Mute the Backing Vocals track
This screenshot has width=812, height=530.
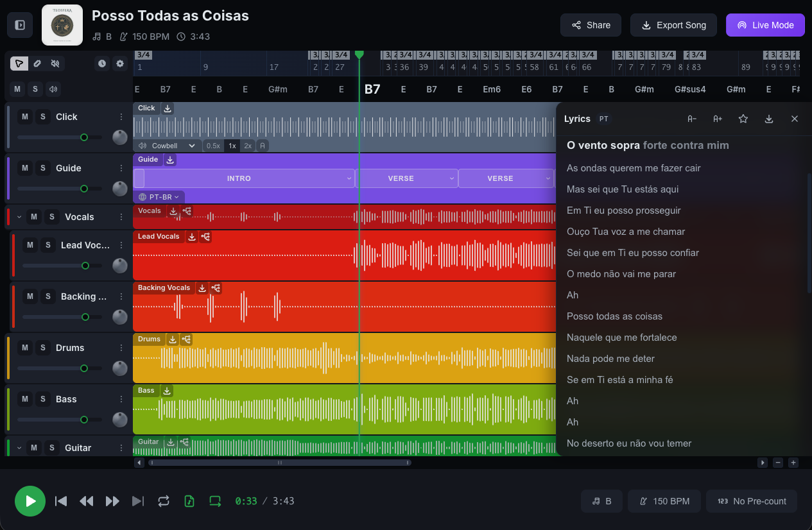(x=30, y=296)
